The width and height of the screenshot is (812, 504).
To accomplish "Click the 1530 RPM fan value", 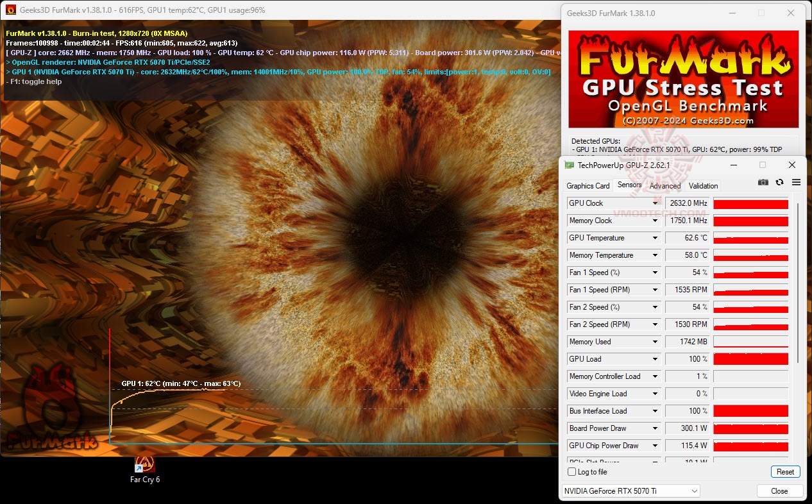I will (687, 324).
